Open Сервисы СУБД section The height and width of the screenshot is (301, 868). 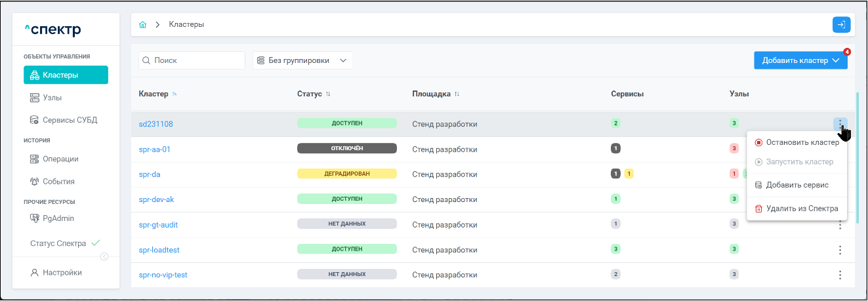(x=70, y=121)
